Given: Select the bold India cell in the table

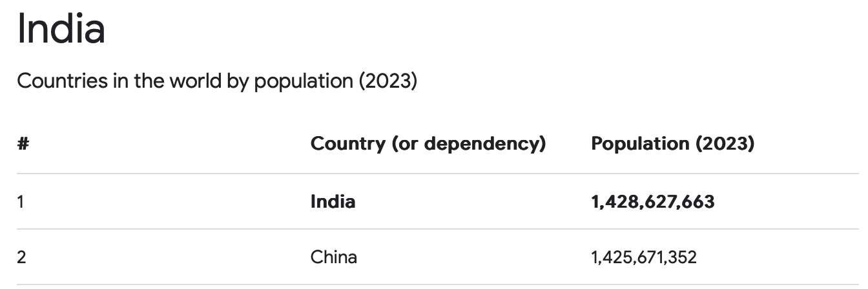Looking at the screenshot, I should pos(333,202).
